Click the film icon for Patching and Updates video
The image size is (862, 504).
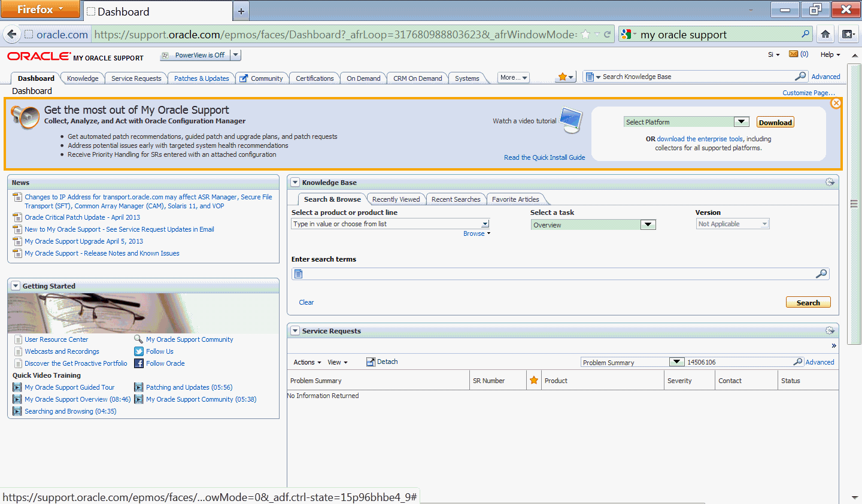(139, 387)
